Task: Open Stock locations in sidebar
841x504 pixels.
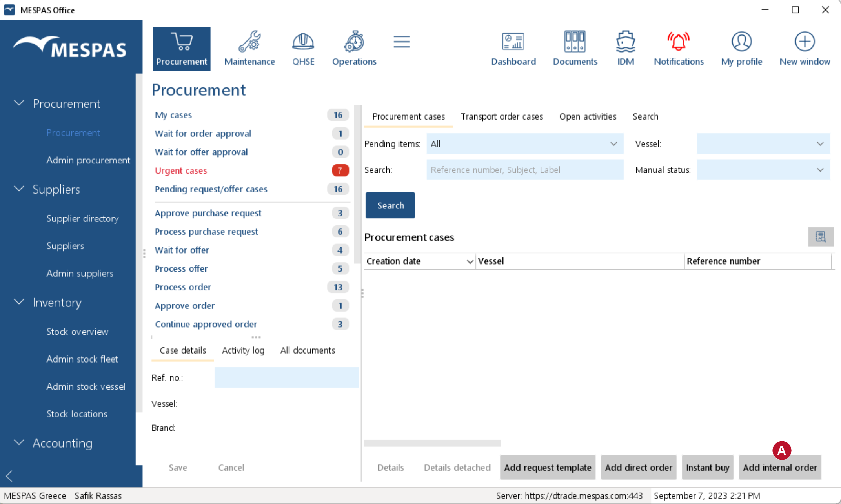Action: click(x=76, y=414)
